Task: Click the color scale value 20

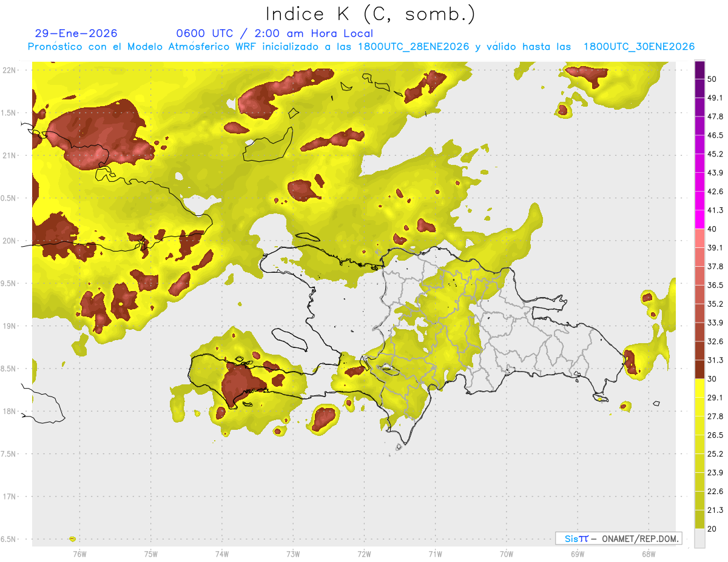Action: [x=712, y=529]
